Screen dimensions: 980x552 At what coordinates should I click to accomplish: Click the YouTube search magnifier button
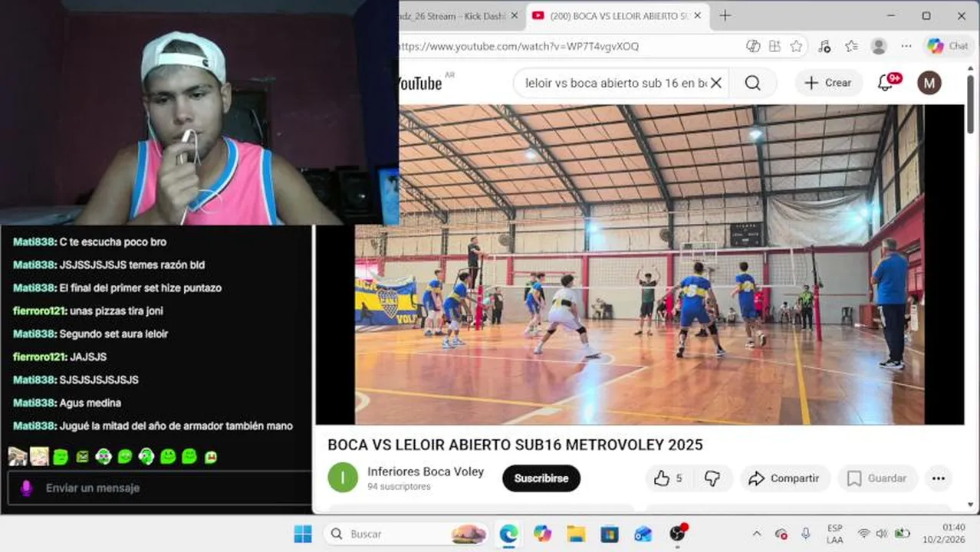tap(752, 83)
